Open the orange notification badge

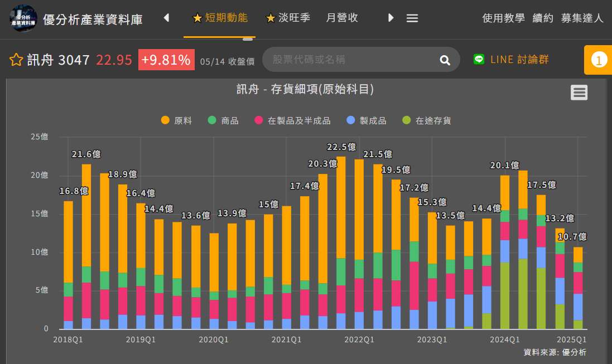tap(599, 60)
